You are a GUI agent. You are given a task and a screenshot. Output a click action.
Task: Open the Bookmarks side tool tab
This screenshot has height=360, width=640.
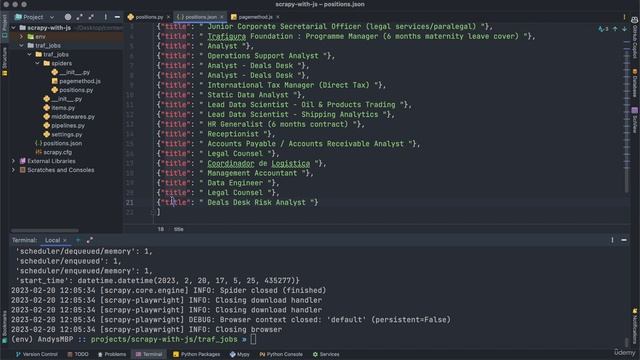click(4, 327)
